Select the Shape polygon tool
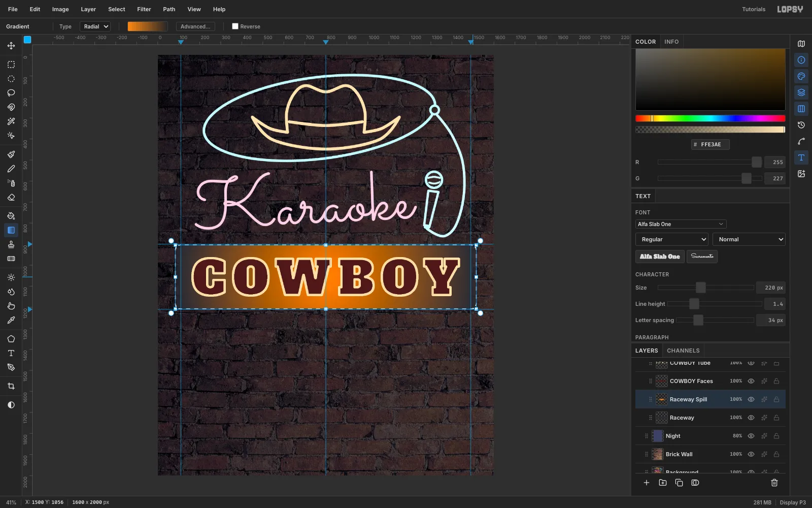The image size is (812, 508). pyautogui.click(x=11, y=339)
